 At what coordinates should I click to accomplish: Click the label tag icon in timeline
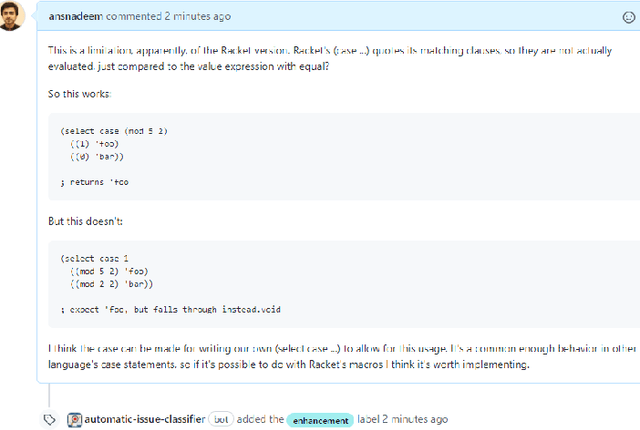49,419
